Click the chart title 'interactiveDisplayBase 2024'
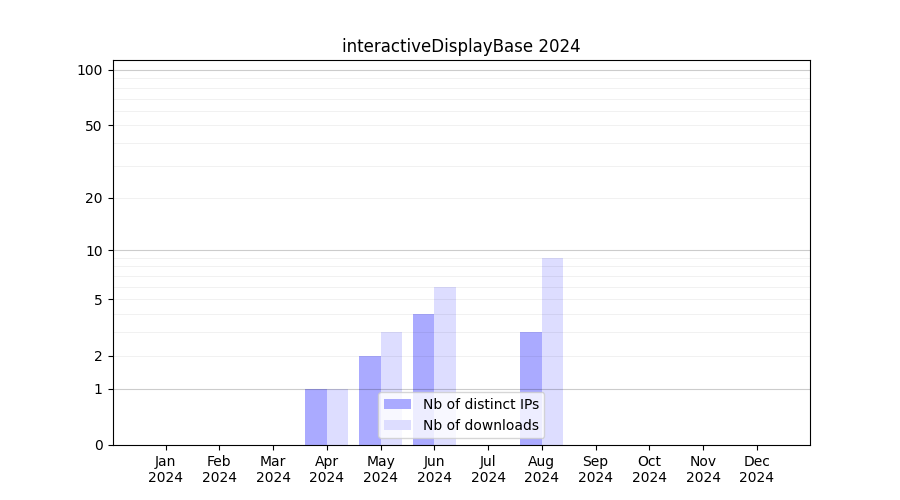 (461, 46)
